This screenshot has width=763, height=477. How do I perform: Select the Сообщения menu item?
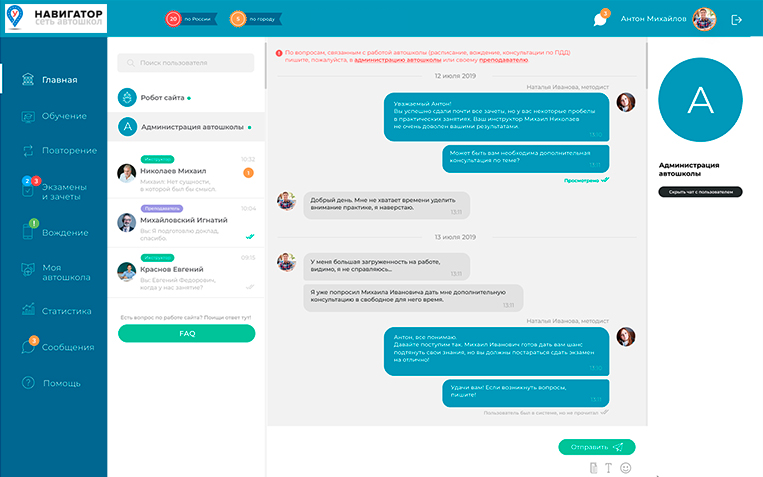57,346
